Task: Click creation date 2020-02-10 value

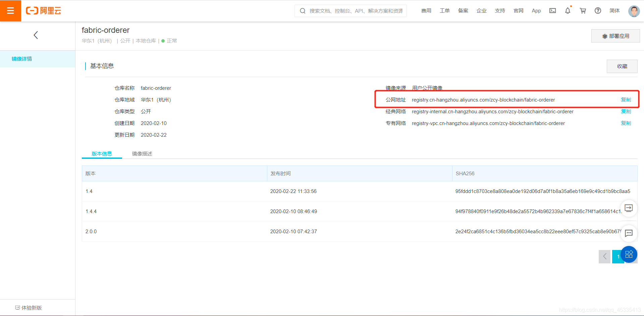Action: pyautogui.click(x=154, y=123)
